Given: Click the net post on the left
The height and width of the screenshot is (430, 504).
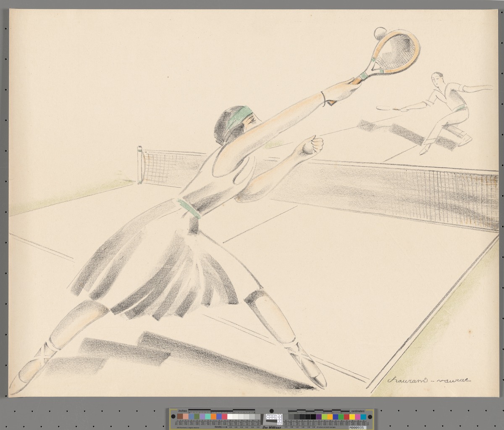Looking at the screenshot, I should [140, 165].
